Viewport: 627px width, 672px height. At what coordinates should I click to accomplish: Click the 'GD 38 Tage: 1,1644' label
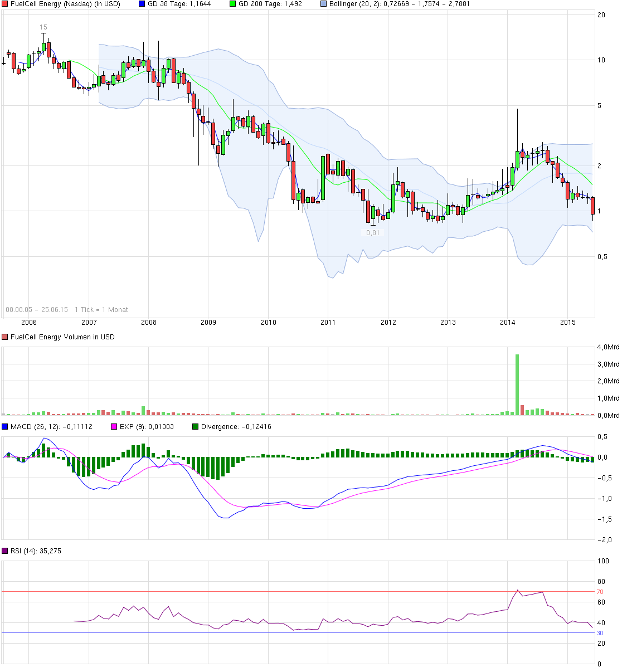tap(179, 4)
